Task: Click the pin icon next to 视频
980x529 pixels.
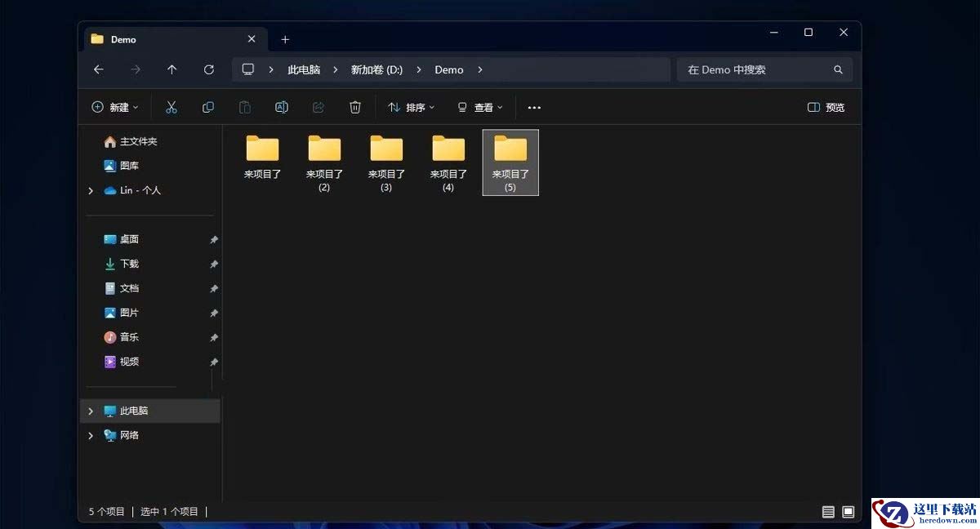Action: coord(214,362)
